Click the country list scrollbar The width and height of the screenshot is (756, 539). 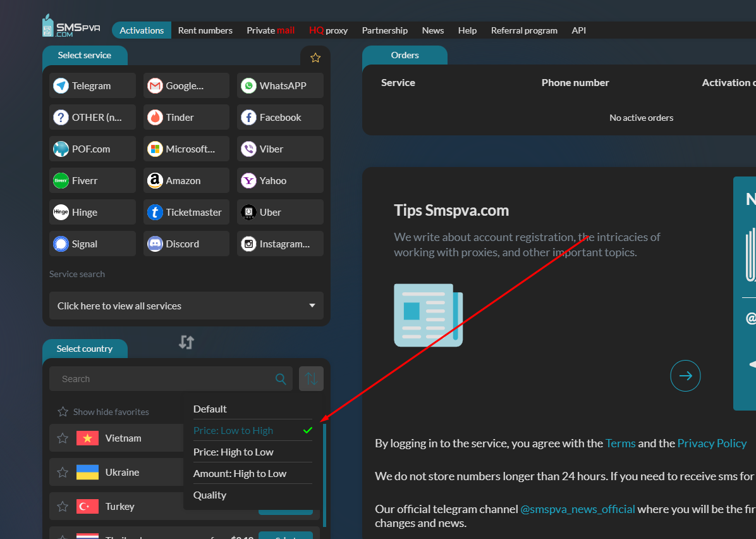(x=325, y=475)
